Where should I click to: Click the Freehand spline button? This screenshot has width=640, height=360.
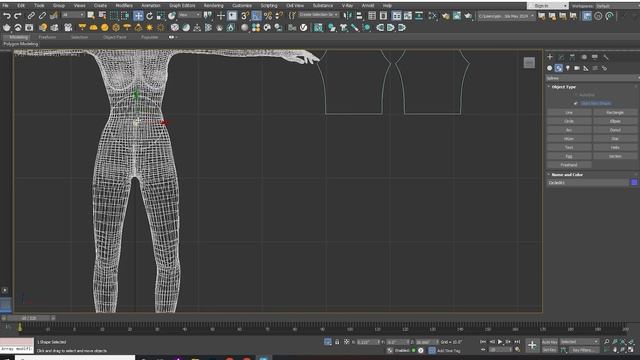click(x=569, y=165)
